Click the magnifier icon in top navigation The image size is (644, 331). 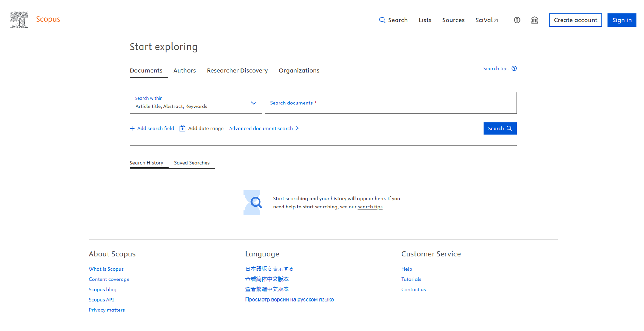[382, 20]
